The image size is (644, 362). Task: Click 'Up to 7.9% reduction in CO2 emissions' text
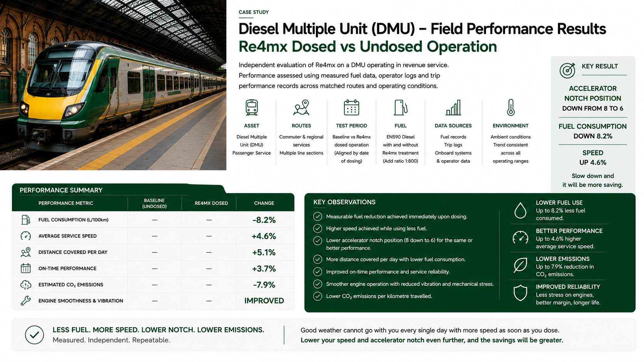click(565, 270)
